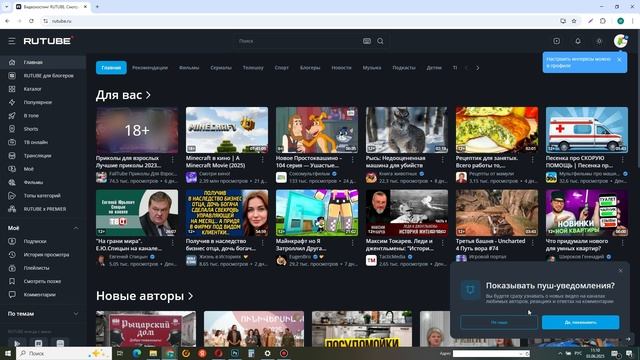Decline push notifications with left button
The image size is (640, 360).
click(x=499, y=322)
